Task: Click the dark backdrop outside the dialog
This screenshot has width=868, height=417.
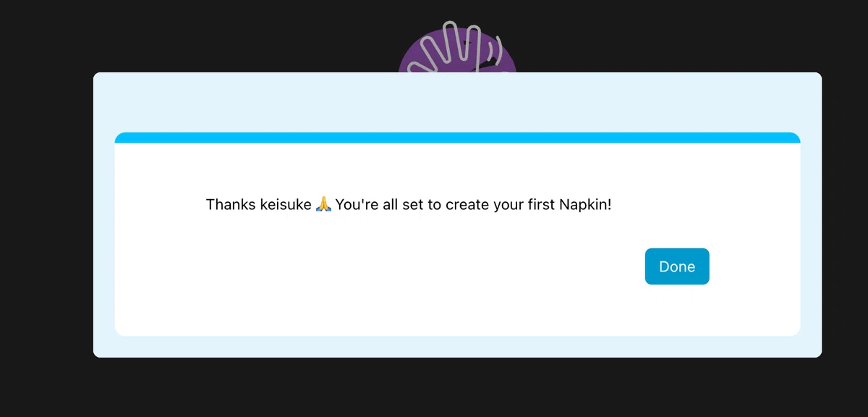Action: pos(43,217)
